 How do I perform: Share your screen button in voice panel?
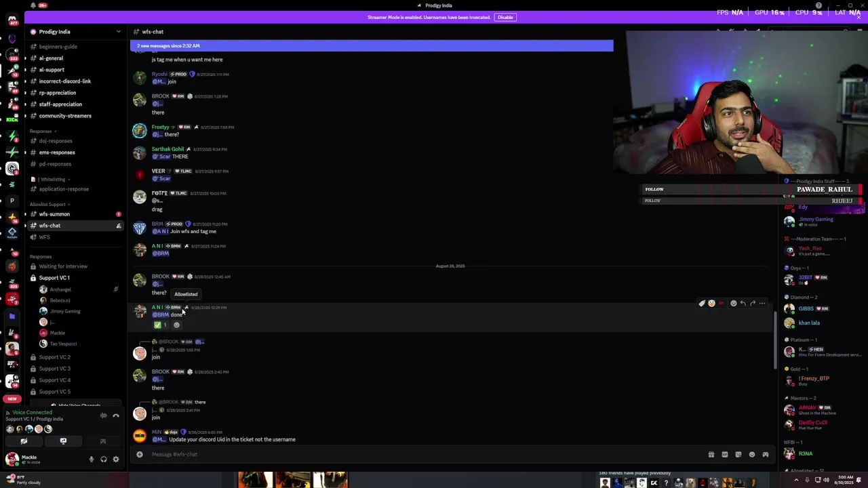click(63, 441)
